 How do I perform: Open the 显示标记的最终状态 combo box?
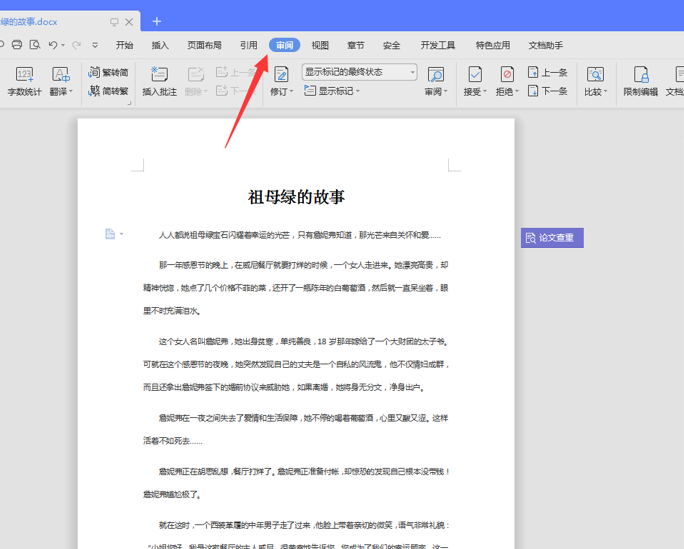coord(359,72)
